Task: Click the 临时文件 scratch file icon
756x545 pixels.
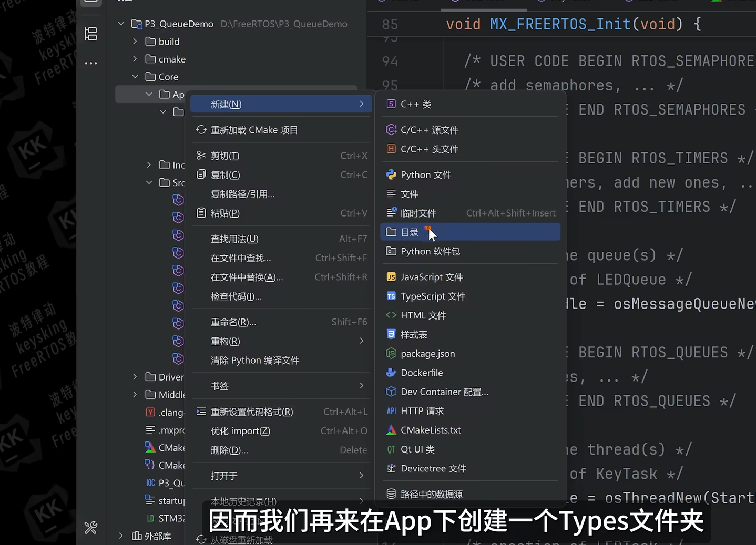Action: tap(391, 213)
